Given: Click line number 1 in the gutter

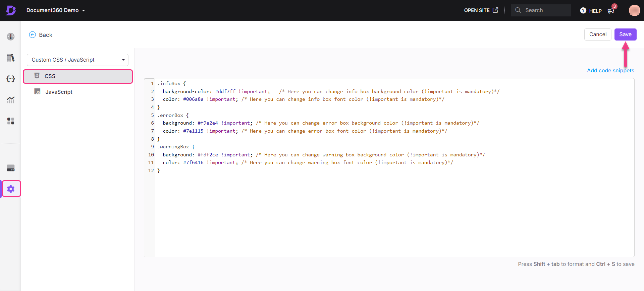Looking at the screenshot, I should click(x=152, y=83).
